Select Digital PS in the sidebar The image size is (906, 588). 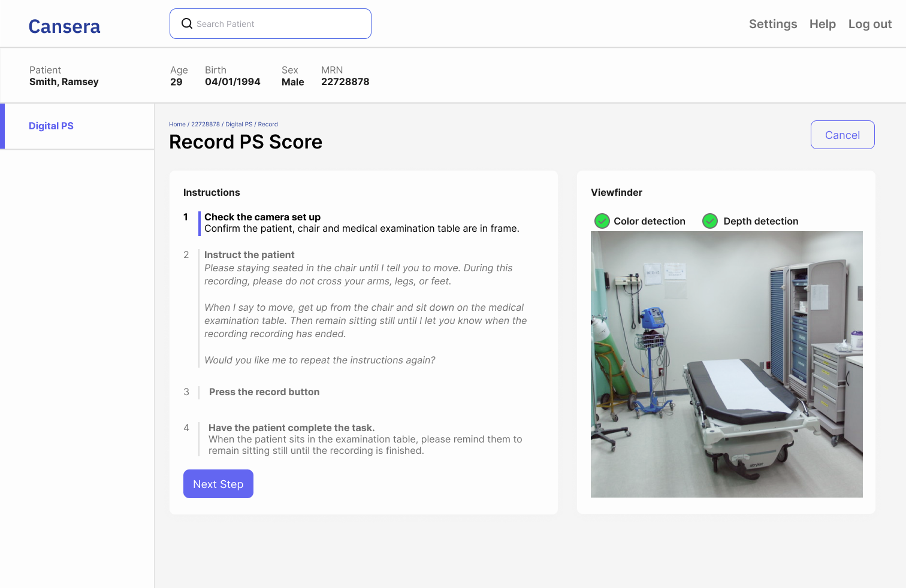[51, 126]
